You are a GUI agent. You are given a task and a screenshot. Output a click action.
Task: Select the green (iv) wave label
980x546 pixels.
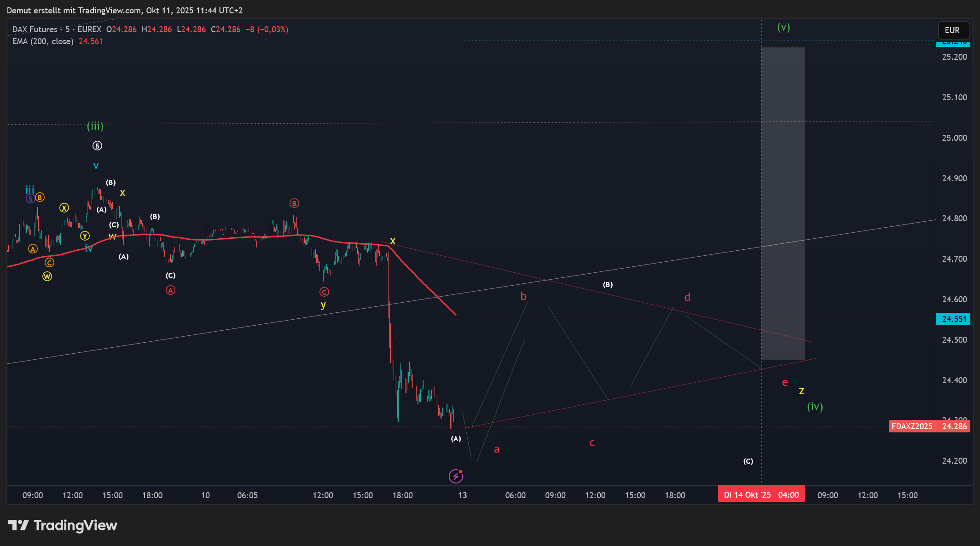[815, 407]
